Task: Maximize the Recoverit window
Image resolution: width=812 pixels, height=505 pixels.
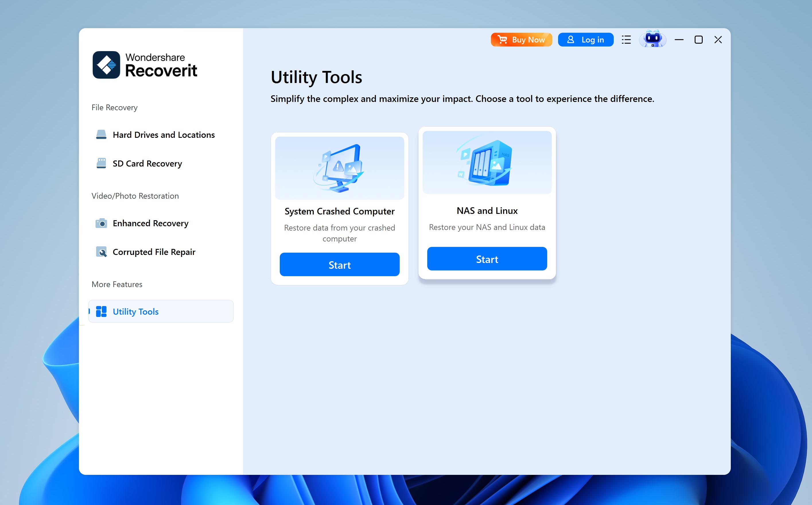Action: (699, 40)
